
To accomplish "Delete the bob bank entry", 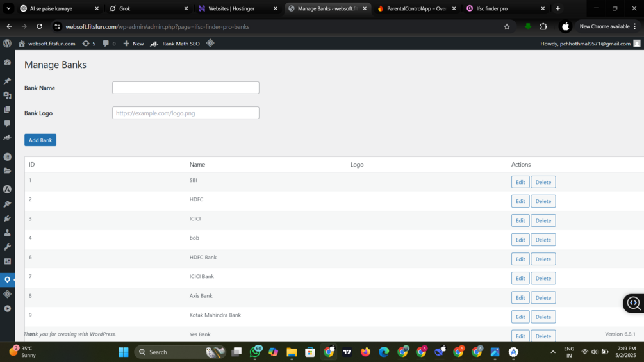I will tap(543, 240).
